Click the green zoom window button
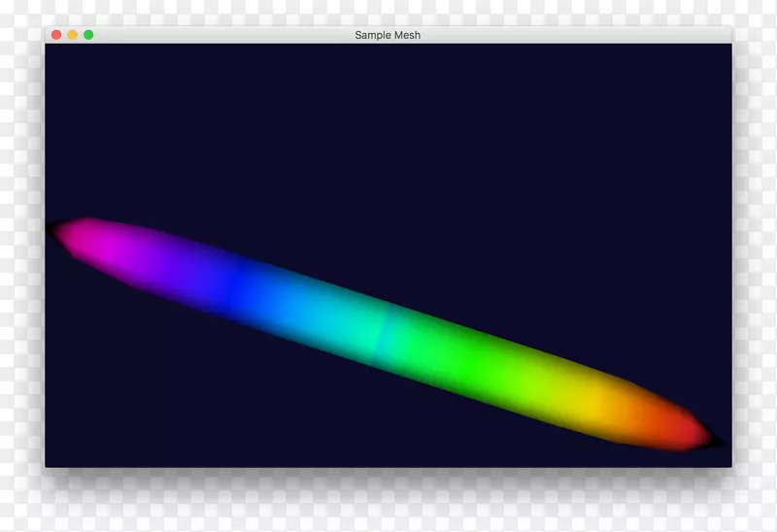Viewport: 777px width, 532px height. pyautogui.click(x=88, y=35)
